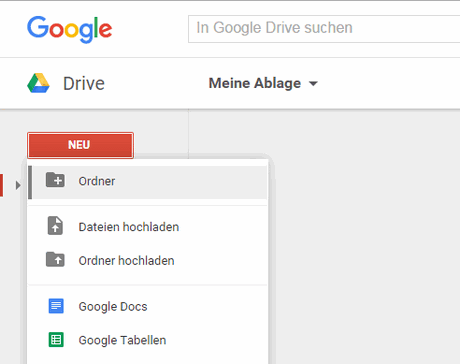Click the Drive product name text
The width and height of the screenshot is (460, 364).
pos(84,83)
